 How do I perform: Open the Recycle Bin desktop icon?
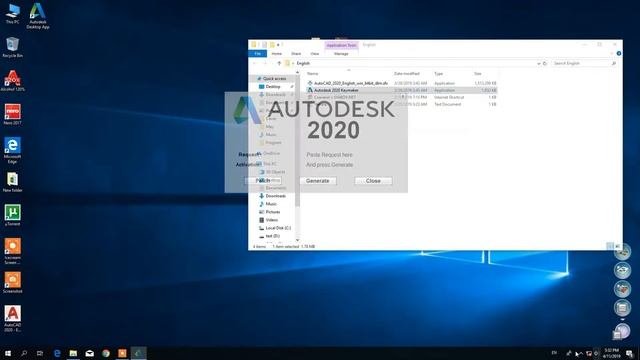(x=12, y=47)
